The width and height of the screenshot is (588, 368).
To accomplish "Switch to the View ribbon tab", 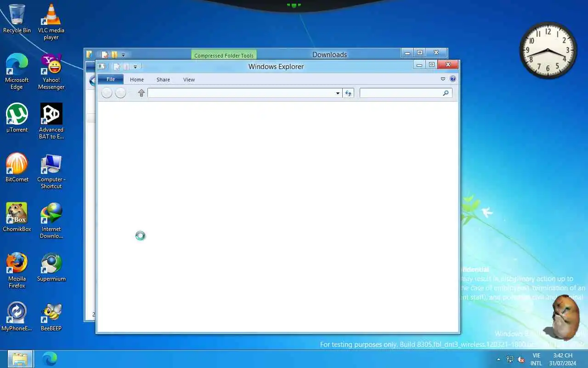I will tap(189, 80).
